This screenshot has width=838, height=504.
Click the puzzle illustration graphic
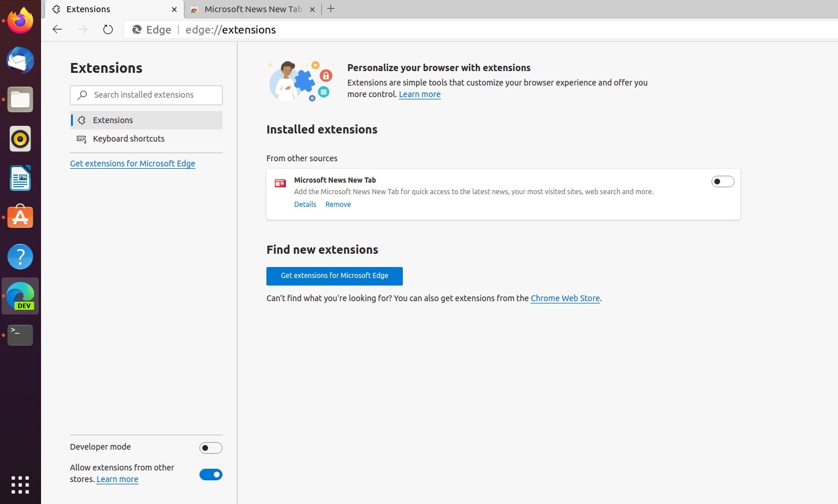(301, 81)
